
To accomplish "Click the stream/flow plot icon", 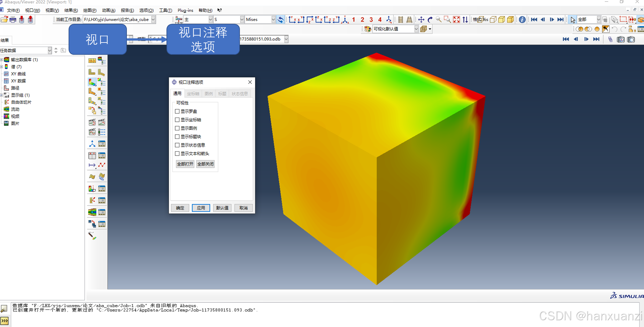I will point(92,212).
